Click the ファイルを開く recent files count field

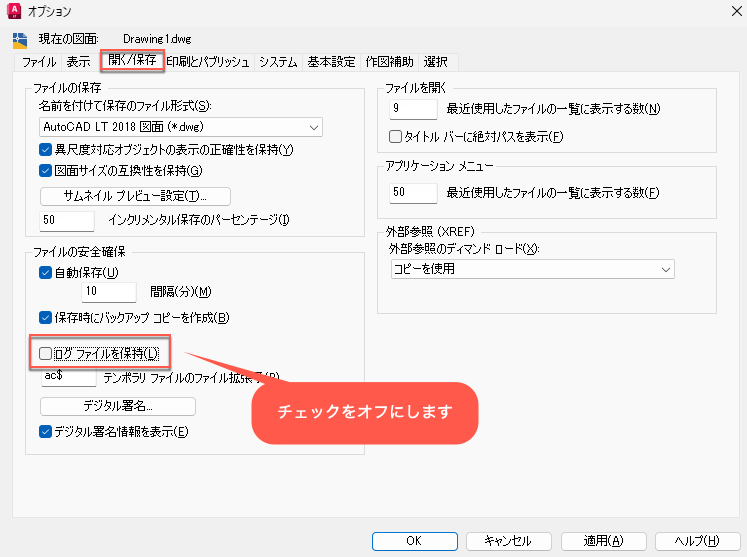[413, 109]
